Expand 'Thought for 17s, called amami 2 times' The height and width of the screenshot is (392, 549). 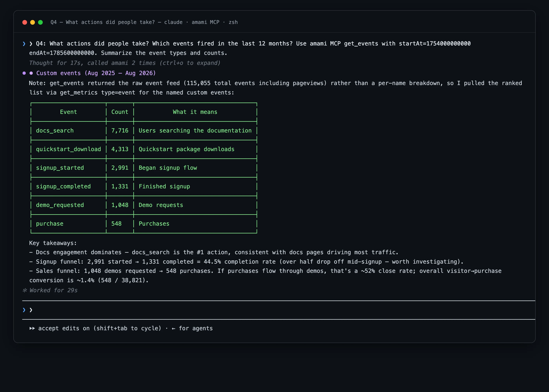[x=125, y=63]
